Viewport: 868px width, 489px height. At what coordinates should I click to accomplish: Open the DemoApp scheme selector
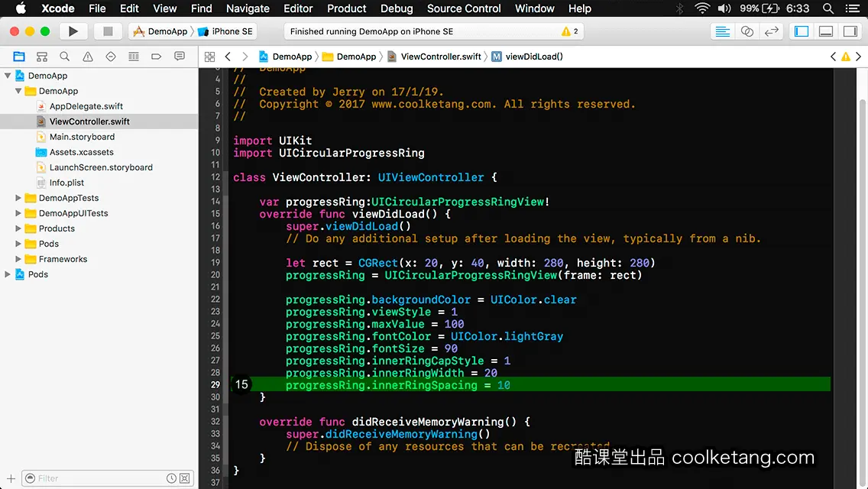tap(160, 31)
